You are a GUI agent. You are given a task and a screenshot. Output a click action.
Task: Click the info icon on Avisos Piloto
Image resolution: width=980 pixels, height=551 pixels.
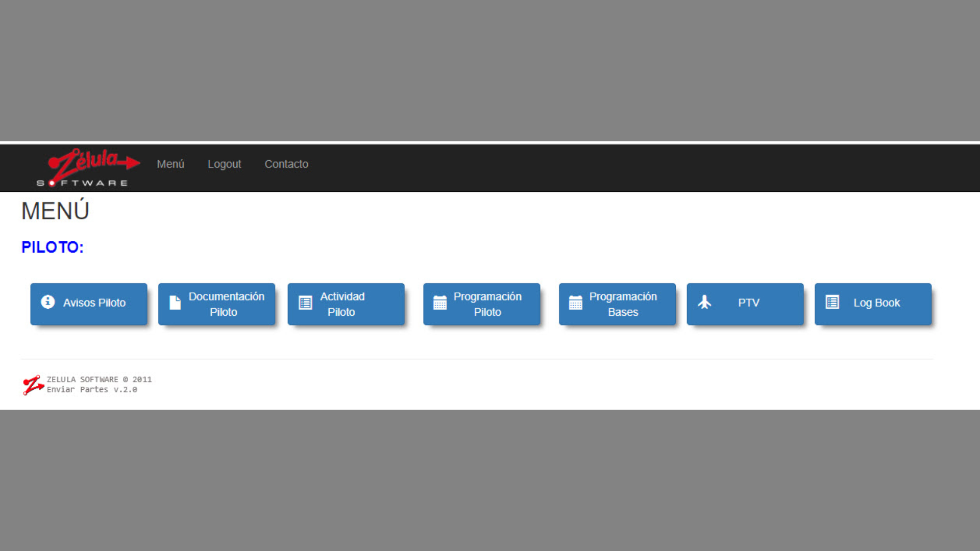point(48,302)
